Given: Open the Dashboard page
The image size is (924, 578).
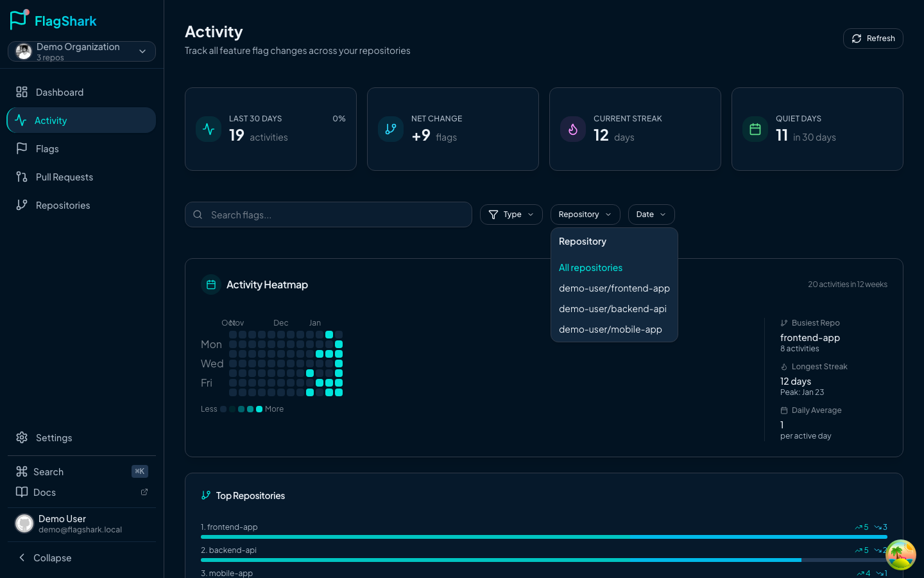Looking at the screenshot, I should click(x=59, y=92).
